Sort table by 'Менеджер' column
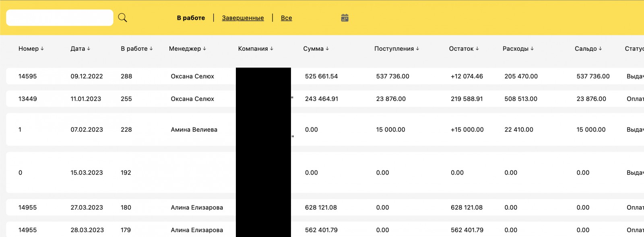This screenshot has width=644, height=237. click(188, 49)
